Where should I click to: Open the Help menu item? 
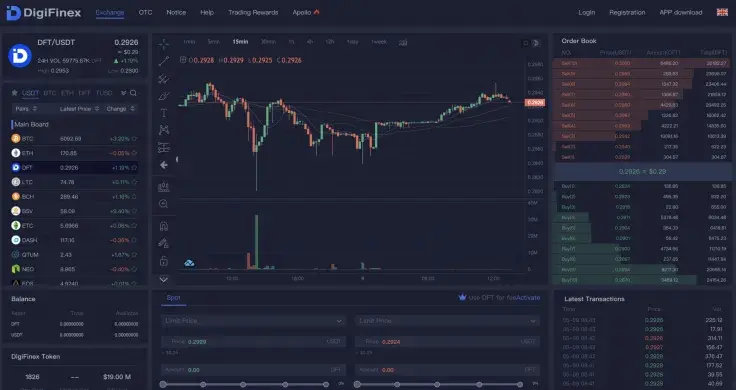207,13
